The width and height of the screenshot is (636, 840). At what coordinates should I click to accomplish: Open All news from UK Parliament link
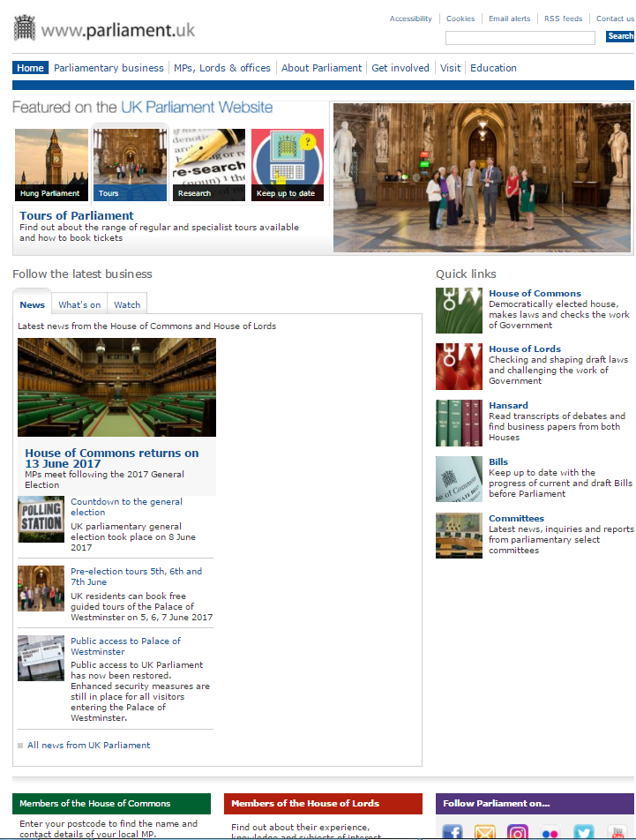[x=89, y=746]
